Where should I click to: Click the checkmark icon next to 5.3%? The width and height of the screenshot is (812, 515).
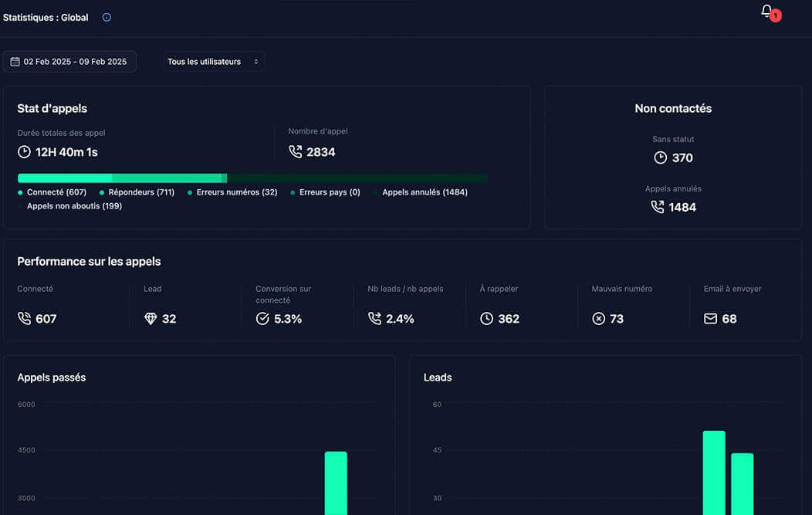click(x=262, y=319)
